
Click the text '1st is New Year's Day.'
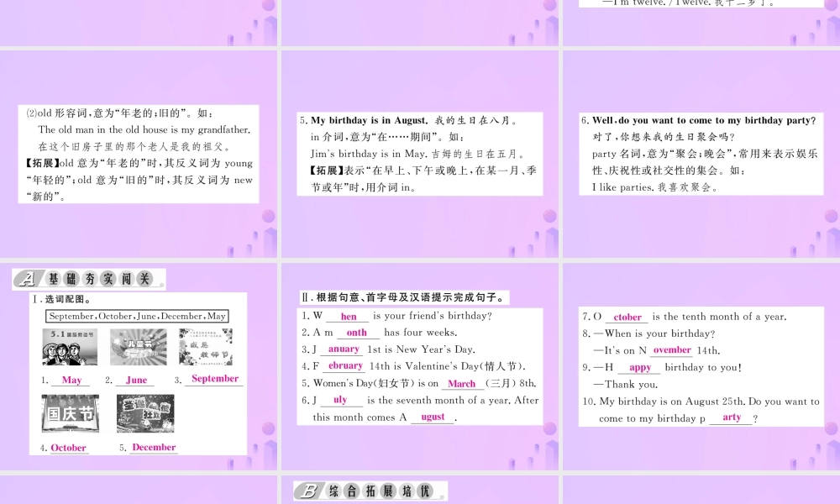[421, 349]
